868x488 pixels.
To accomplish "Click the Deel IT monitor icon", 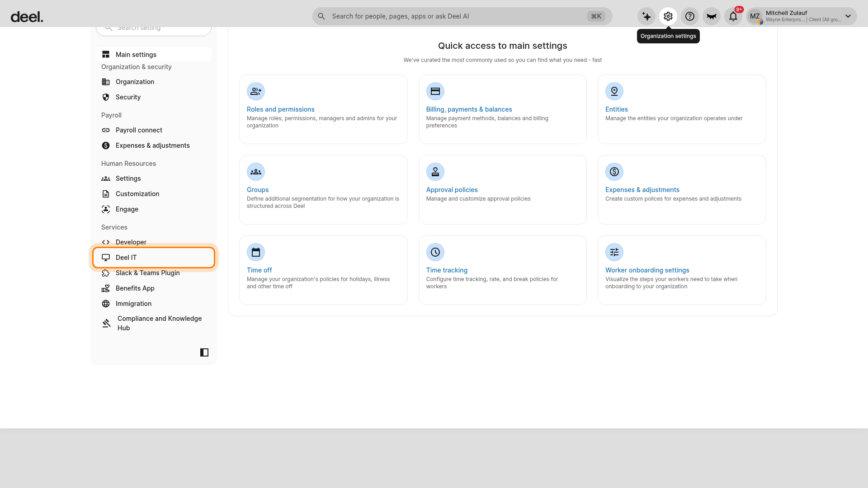I will point(106,258).
